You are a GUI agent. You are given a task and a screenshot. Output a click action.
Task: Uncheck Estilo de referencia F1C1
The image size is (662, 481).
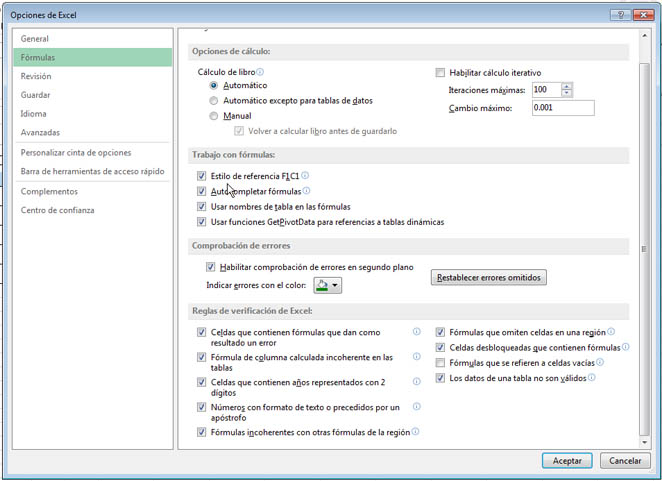coord(203,176)
